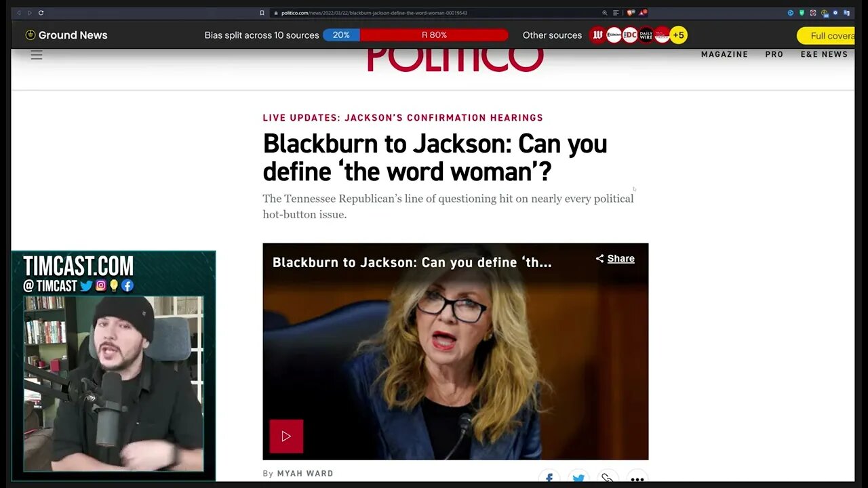Open the MAGAZINE nav item

724,54
